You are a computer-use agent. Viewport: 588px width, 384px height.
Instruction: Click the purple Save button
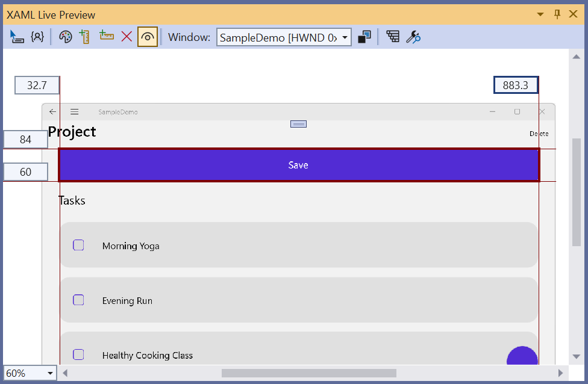[x=299, y=165]
